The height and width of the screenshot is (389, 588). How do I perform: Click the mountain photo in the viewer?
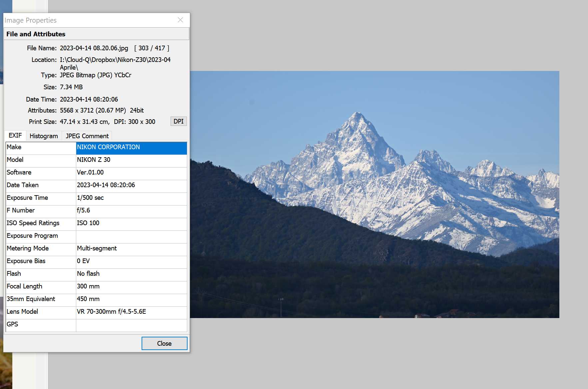374,194
